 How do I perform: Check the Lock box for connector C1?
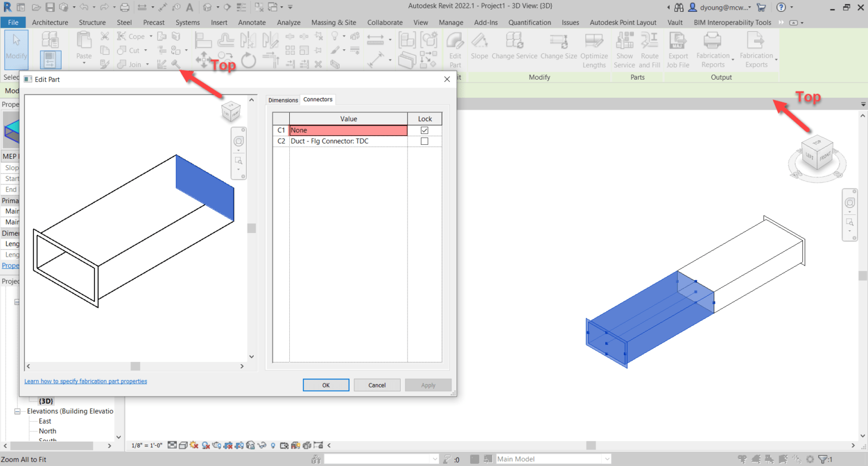pyautogui.click(x=424, y=130)
